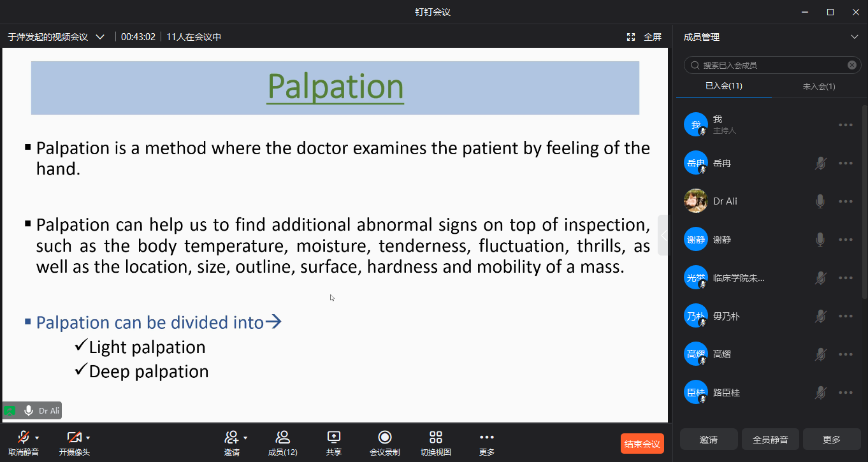The width and height of the screenshot is (868, 462).
Task: Open the more (更多) toolbar options
Action: tap(487, 437)
